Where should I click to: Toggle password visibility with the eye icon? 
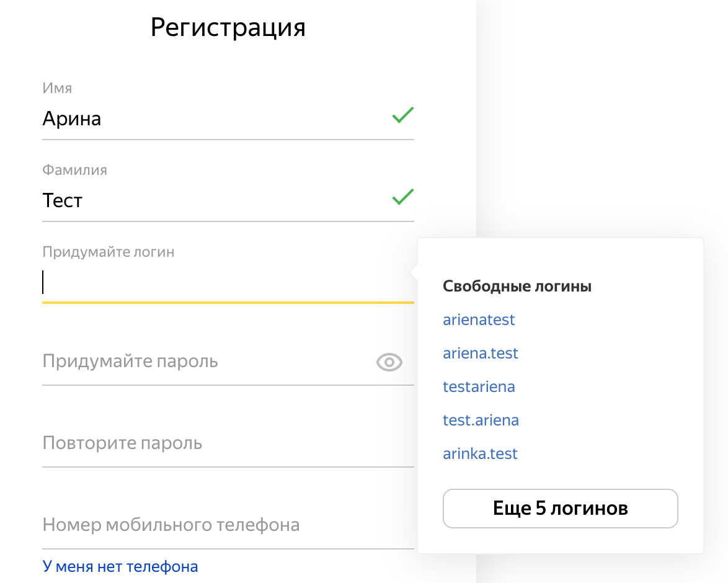389,362
